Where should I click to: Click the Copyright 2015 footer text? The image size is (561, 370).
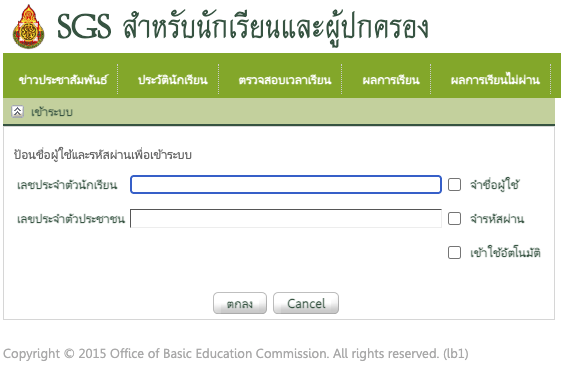point(235,354)
